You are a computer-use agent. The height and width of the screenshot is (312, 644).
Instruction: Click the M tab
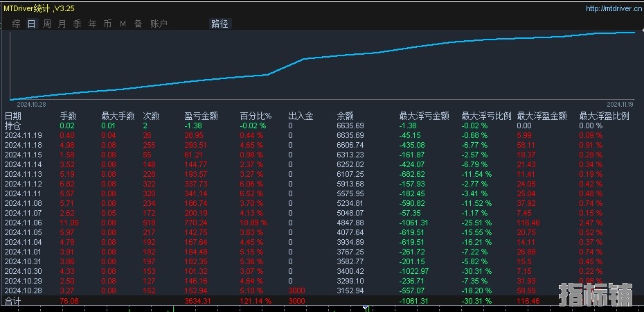123,24
